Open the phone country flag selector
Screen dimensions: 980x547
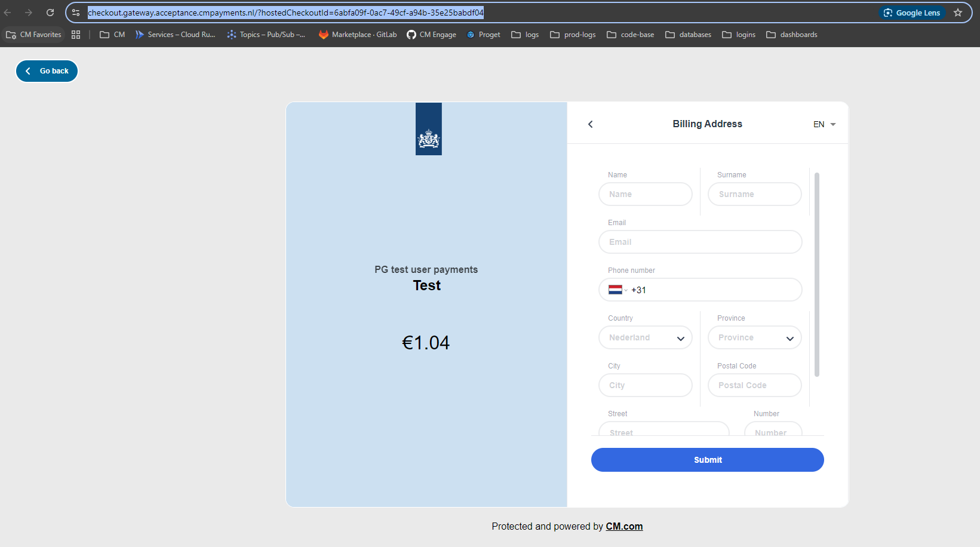pyautogui.click(x=618, y=290)
